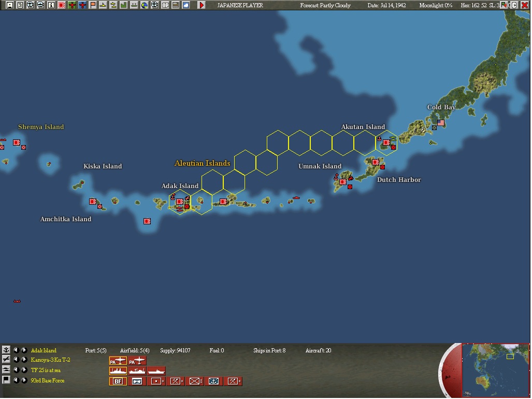The image size is (532, 399).
Task: Click the 'C' button in top right
Action: [514, 5]
